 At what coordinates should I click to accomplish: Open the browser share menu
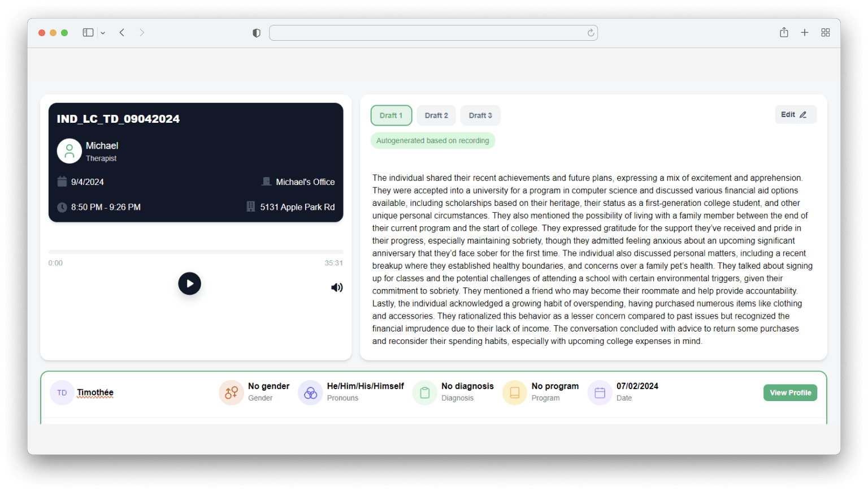[x=784, y=33]
